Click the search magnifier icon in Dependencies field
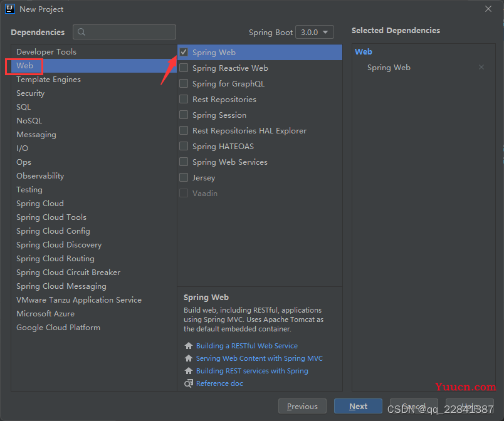The height and width of the screenshot is (421, 504). [x=81, y=32]
